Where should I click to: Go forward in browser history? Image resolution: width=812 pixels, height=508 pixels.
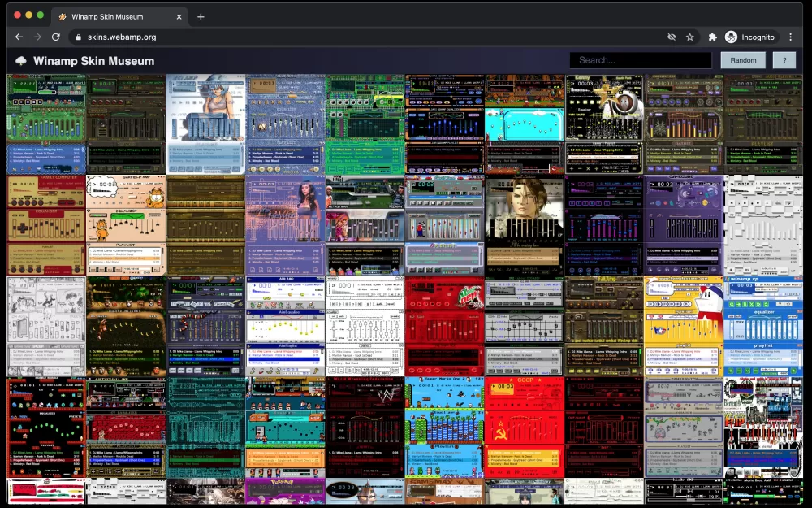click(37, 37)
